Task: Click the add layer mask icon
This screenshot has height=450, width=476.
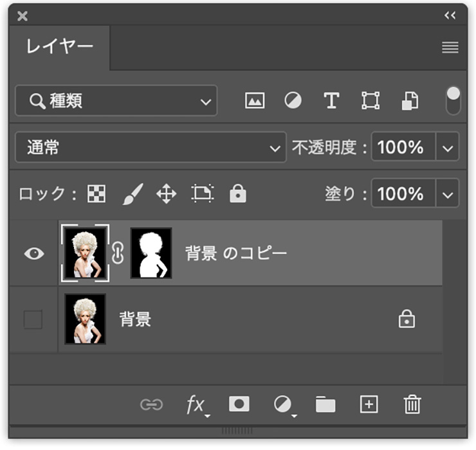Action: pyautogui.click(x=239, y=404)
